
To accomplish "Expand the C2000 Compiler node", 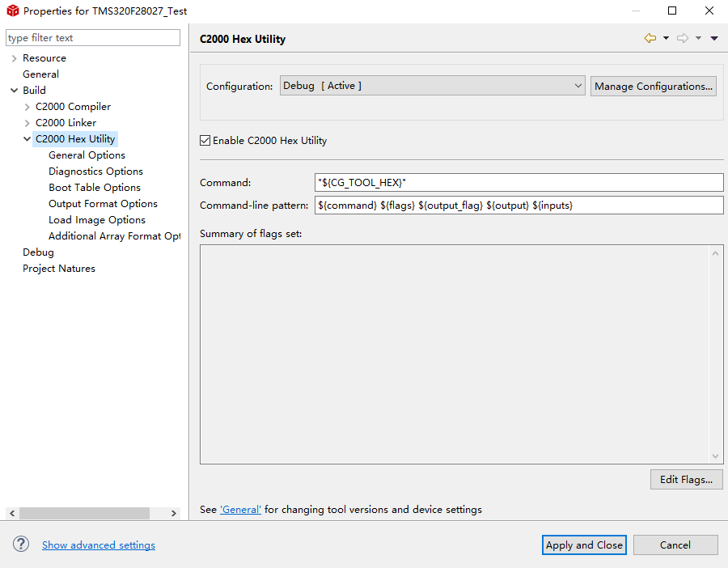I will pos(27,107).
